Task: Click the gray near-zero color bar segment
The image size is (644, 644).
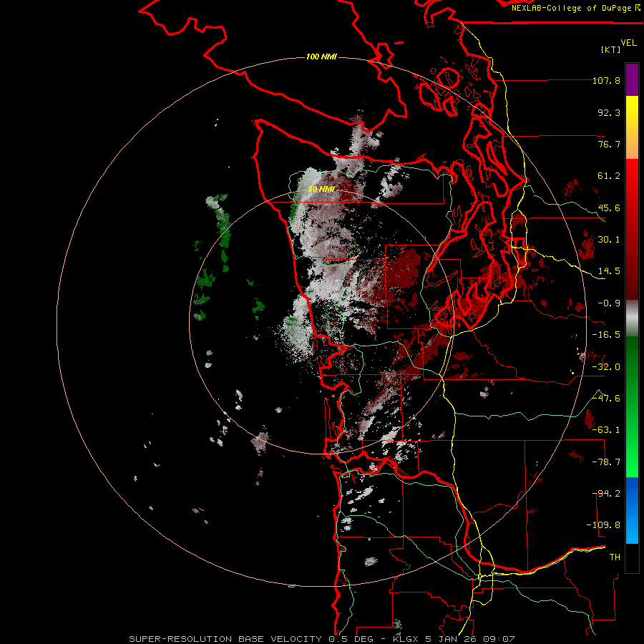Action: tap(632, 318)
